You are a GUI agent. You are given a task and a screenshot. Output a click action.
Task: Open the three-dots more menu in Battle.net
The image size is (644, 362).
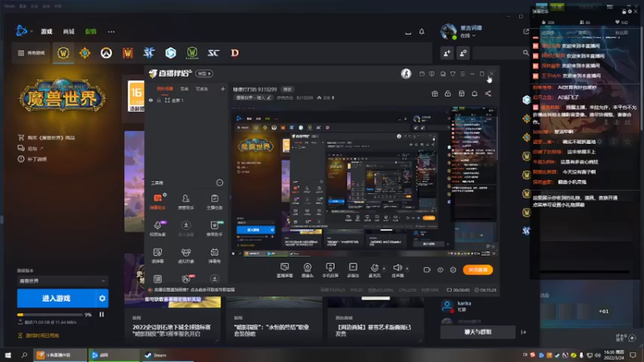(x=111, y=31)
